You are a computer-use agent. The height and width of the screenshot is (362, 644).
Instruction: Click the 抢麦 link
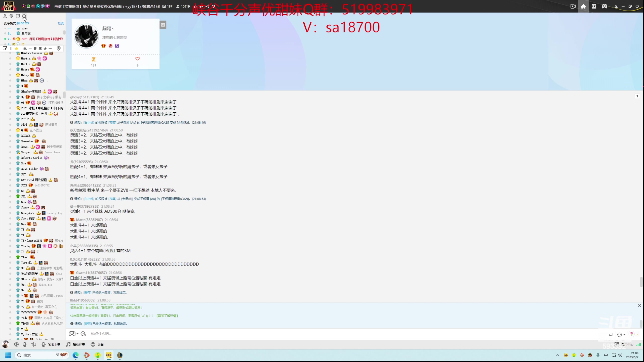(61, 23)
